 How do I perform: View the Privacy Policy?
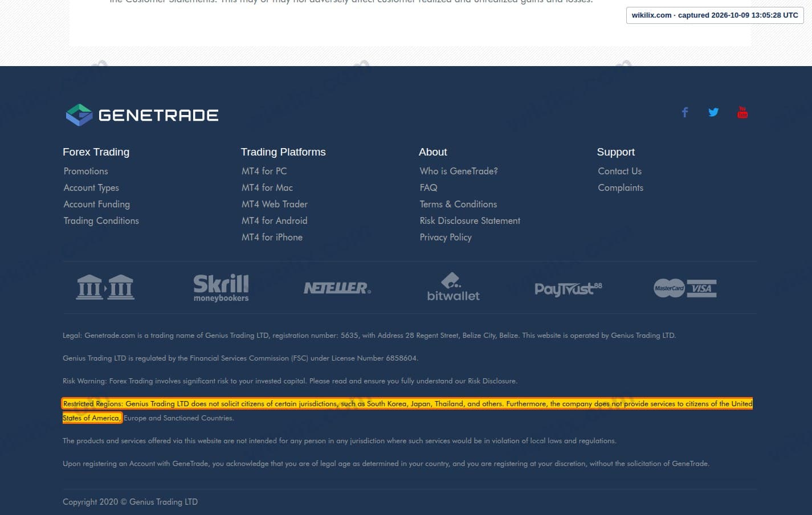pyautogui.click(x=446, y=237)
